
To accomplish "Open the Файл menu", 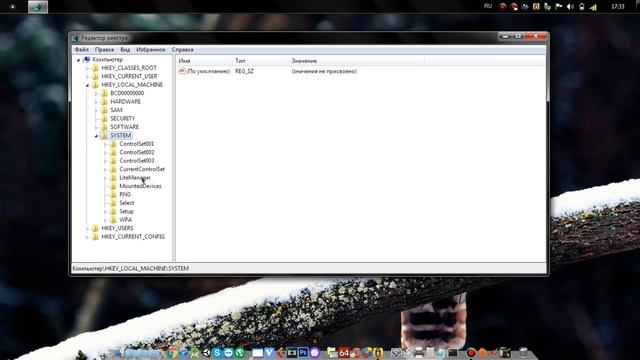I will (x=82, y=49).
